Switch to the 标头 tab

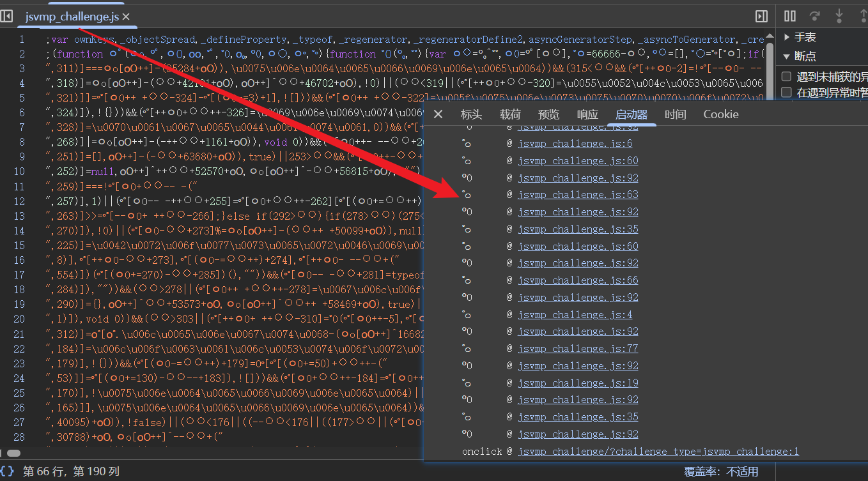coord(471,114)
